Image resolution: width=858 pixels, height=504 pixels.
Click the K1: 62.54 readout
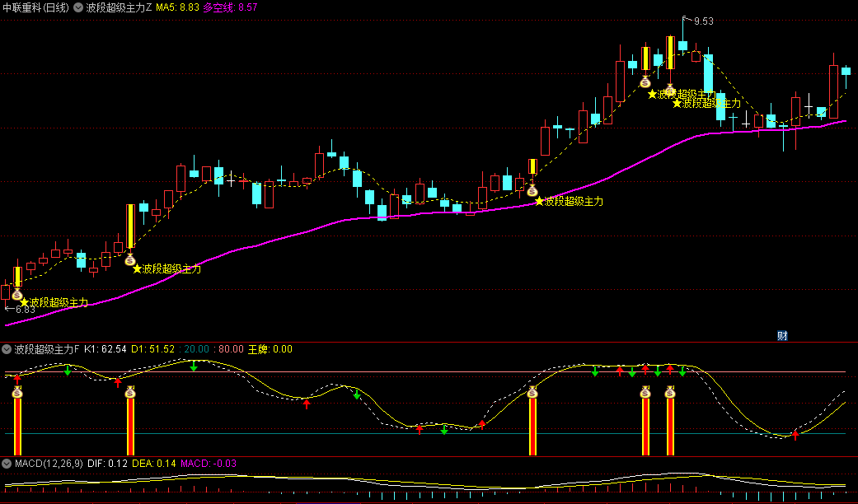[105, 348]
